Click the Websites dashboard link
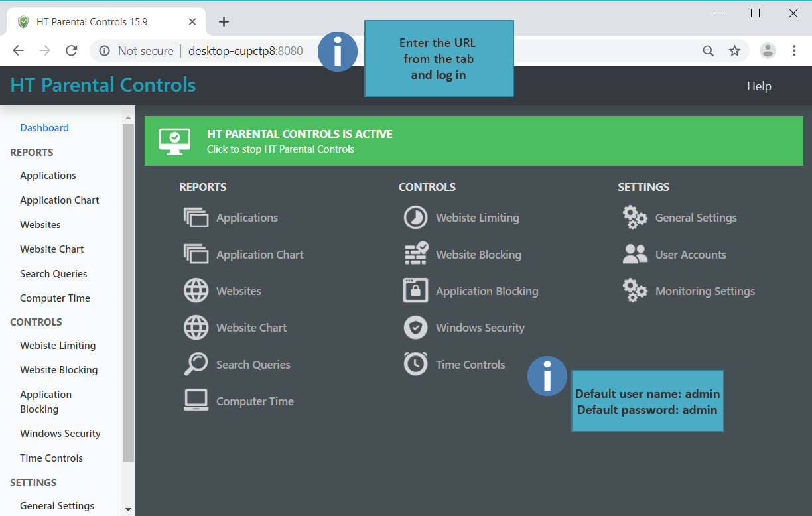Image resolution: width=812 pixels, height=516 pixels. tap(239, 291)
